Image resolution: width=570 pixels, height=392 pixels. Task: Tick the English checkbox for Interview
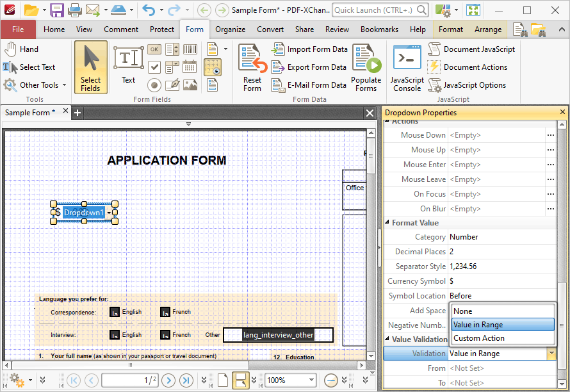pyautogui.click(x=115, y=335)
